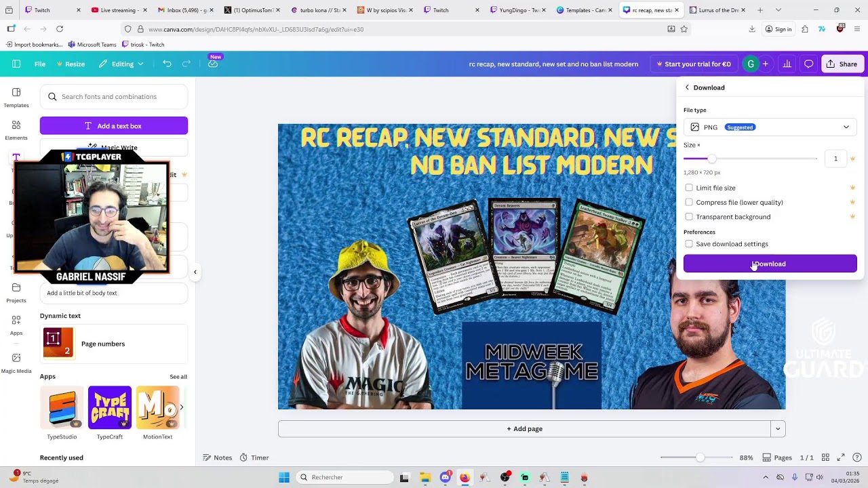Image resolution: width=868 pixels, height=488 pixels.
Task: Open the analytics bar chart icon
Action: click(787, 64)
